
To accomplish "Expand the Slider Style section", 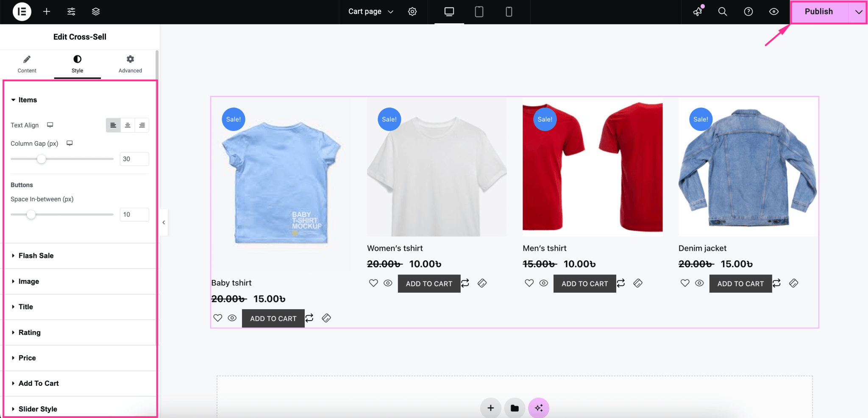I will 37,408.
